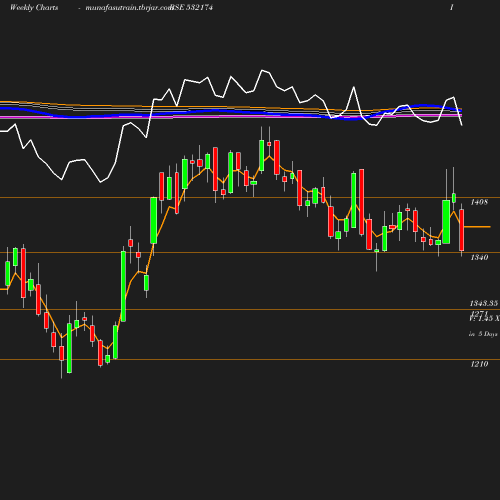This screenshot has width=500, height=500.
Task: Click the 1408 price level label
Action: click(479, 202)
